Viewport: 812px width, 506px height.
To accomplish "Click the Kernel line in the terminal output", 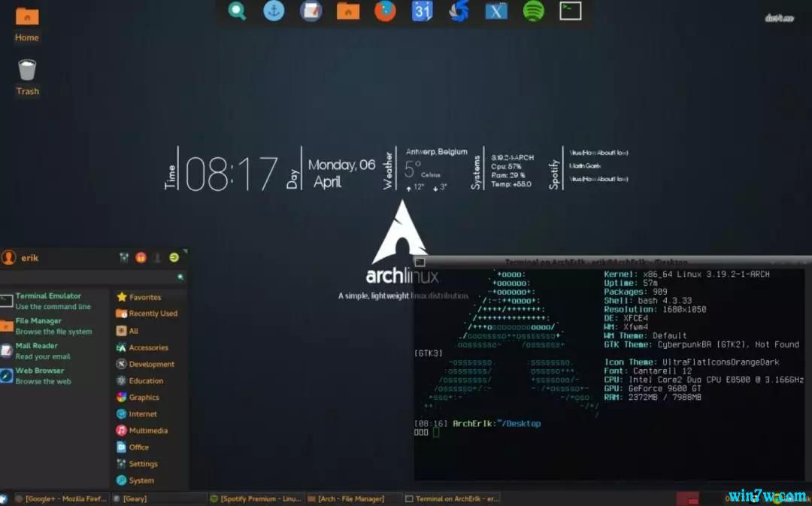I will (686, 274).
